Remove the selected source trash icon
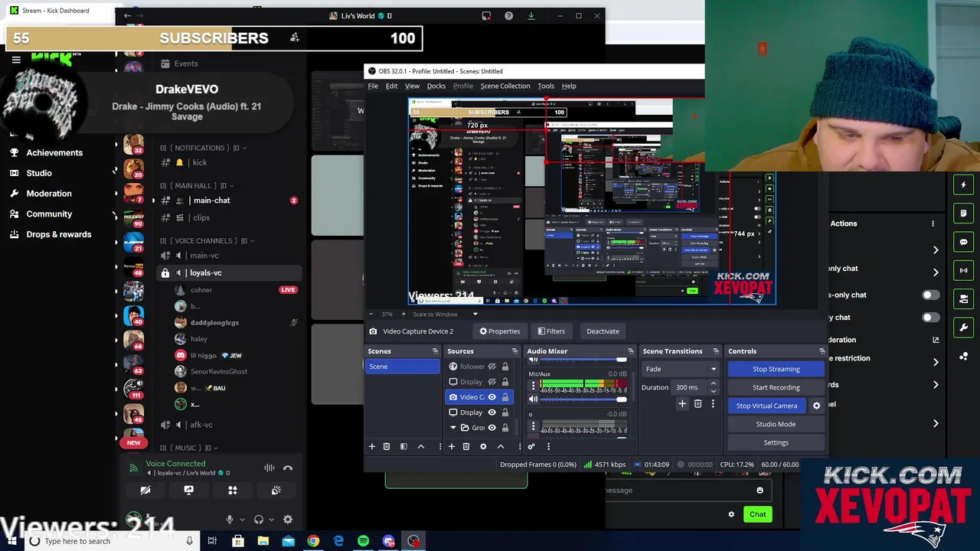980x551 pixels. (466, 447)
